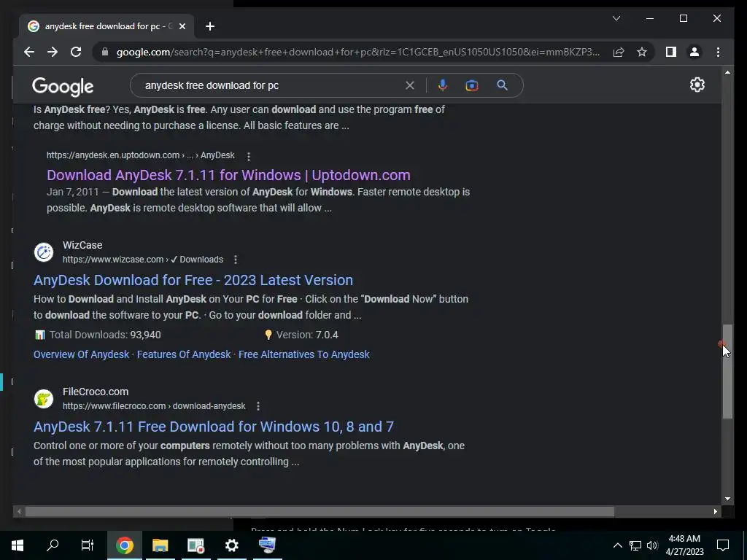Click the wizcase.com Downloads breadcrumb URL
Viewport: 747px width, 560px height.
click(x=143, y=260)
